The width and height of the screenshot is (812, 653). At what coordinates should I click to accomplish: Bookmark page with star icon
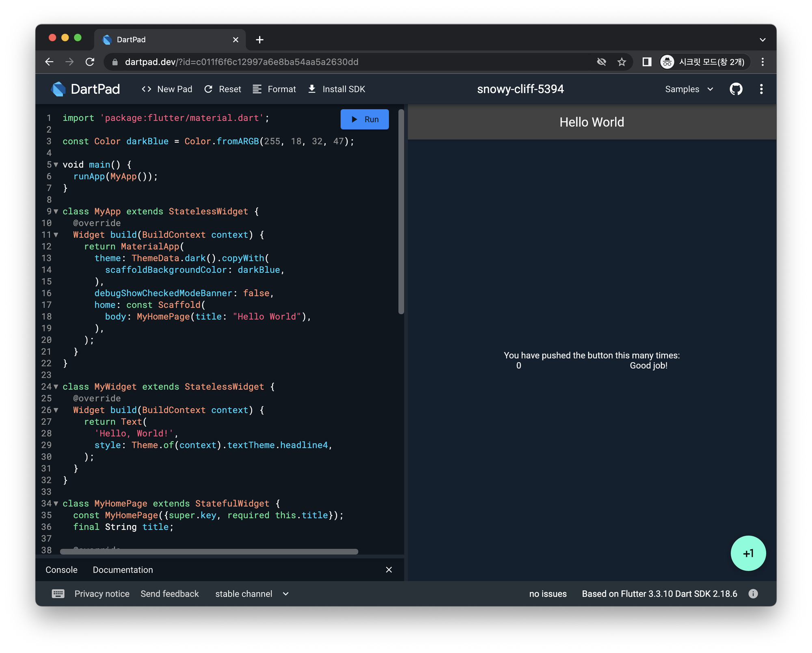622,62
